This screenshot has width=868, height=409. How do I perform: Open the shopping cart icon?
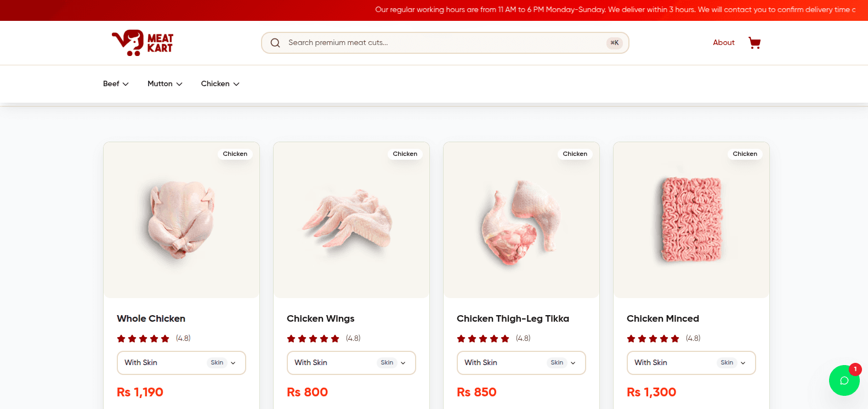(754, 43)
